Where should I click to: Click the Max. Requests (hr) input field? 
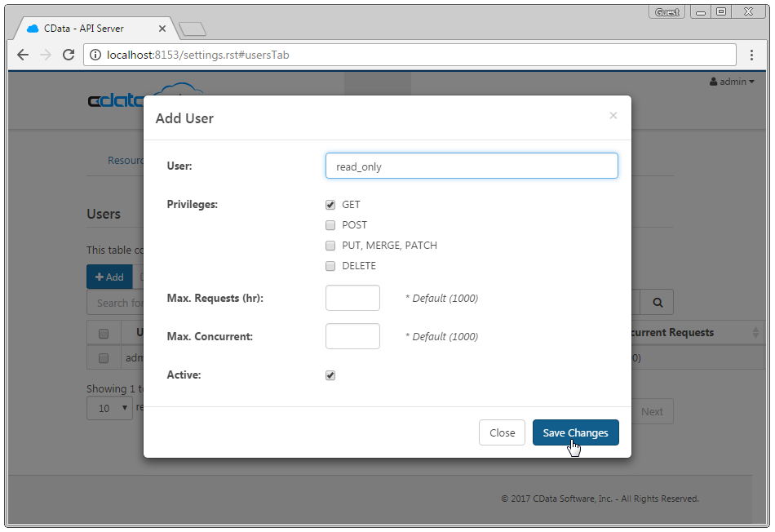tap(352, 298)
